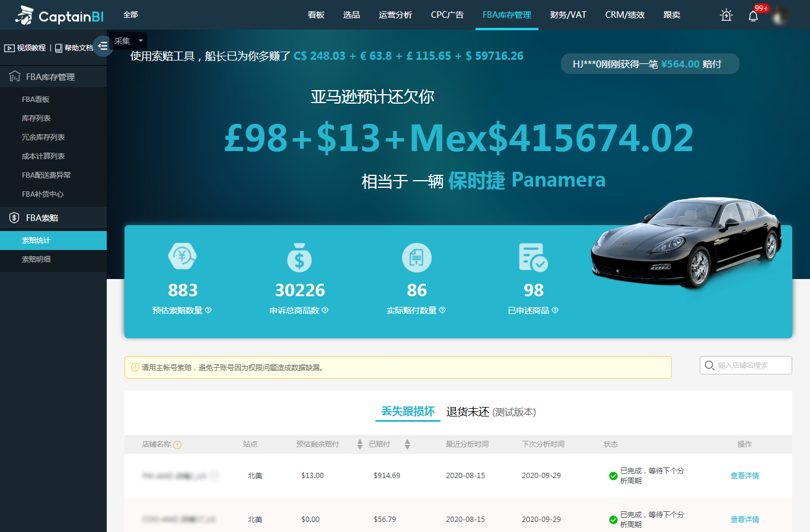Click the FBA索赔 shield dollar icon
This screenshot has height=532, width=810.
click(14, 217)
